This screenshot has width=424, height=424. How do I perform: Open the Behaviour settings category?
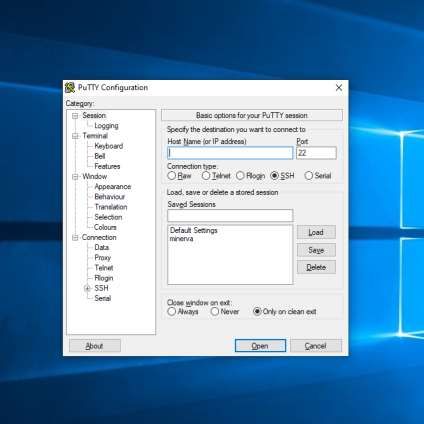pos(110,197)
